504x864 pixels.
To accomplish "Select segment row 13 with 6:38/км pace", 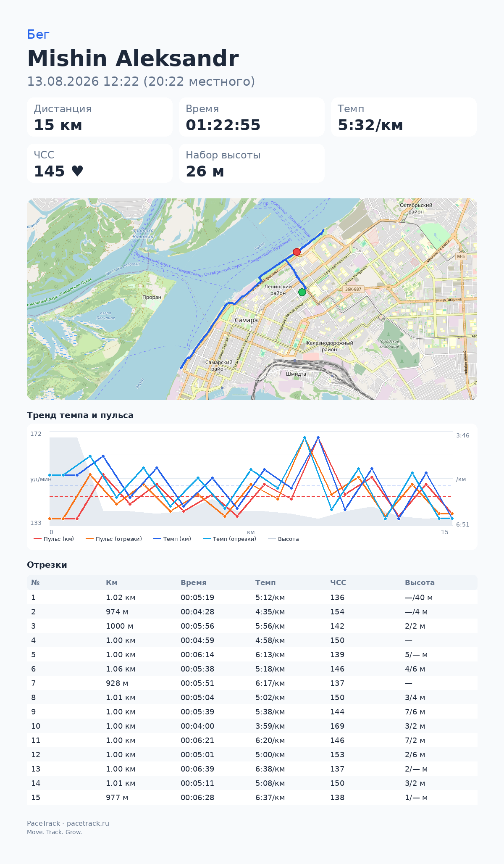I will [x=252, y=769].
